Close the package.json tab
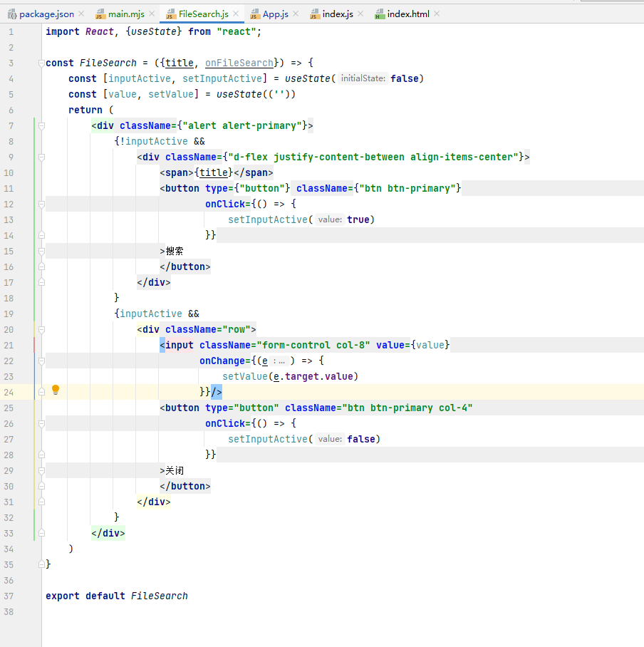644x647 pixels. tap(81, 14)
